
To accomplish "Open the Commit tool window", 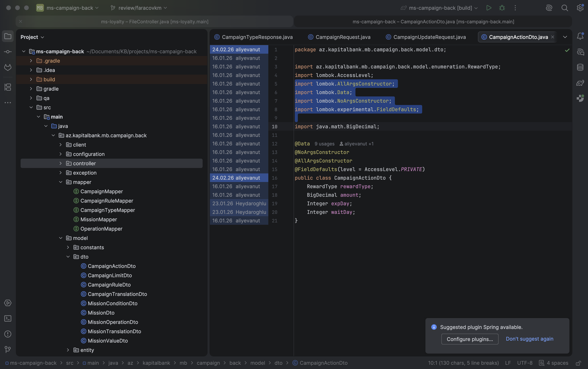I will (8, 52).
